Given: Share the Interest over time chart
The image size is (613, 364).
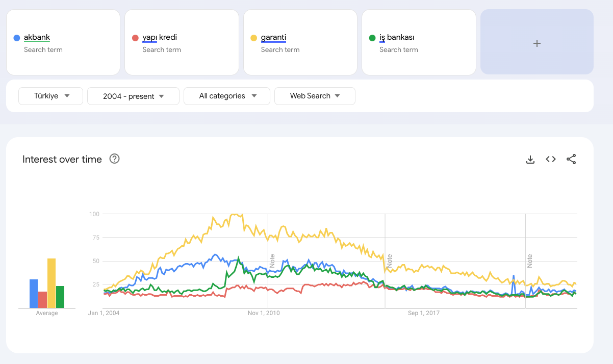Looking at the screenshot, I should coord(571,159).
